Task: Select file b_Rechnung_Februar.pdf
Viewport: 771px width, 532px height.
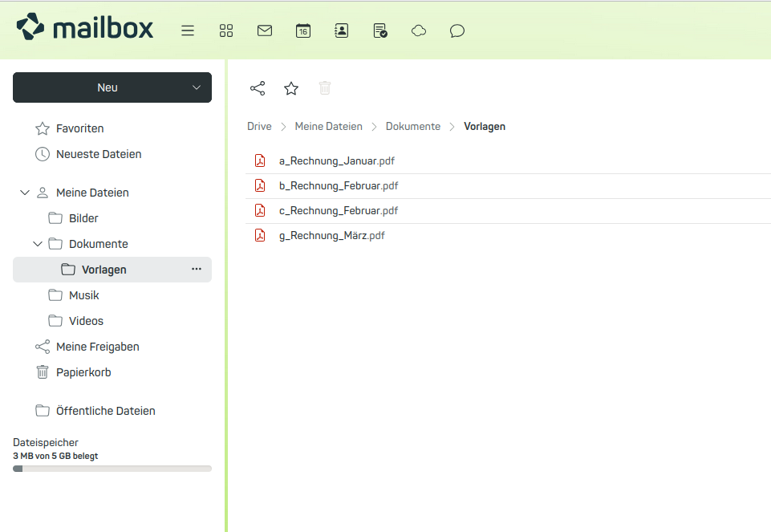Action: pyautogui.click(x=508, y=186)
